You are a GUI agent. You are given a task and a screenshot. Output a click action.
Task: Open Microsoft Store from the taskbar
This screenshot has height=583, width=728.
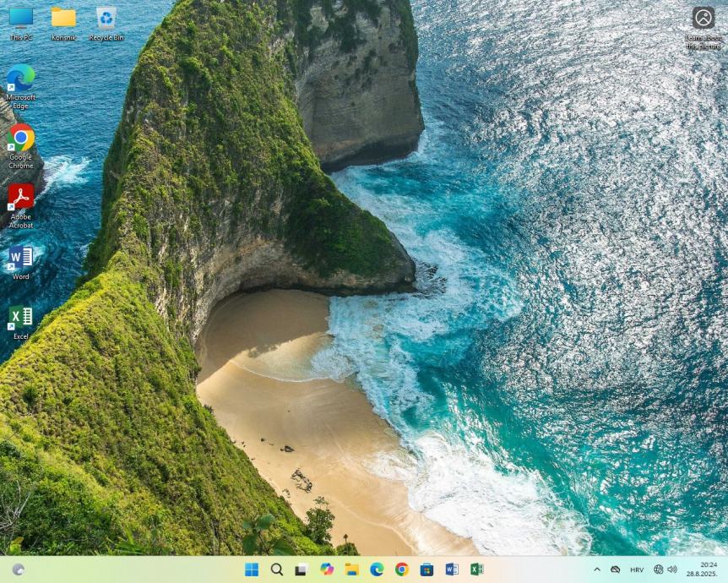(x=426, y=569)
